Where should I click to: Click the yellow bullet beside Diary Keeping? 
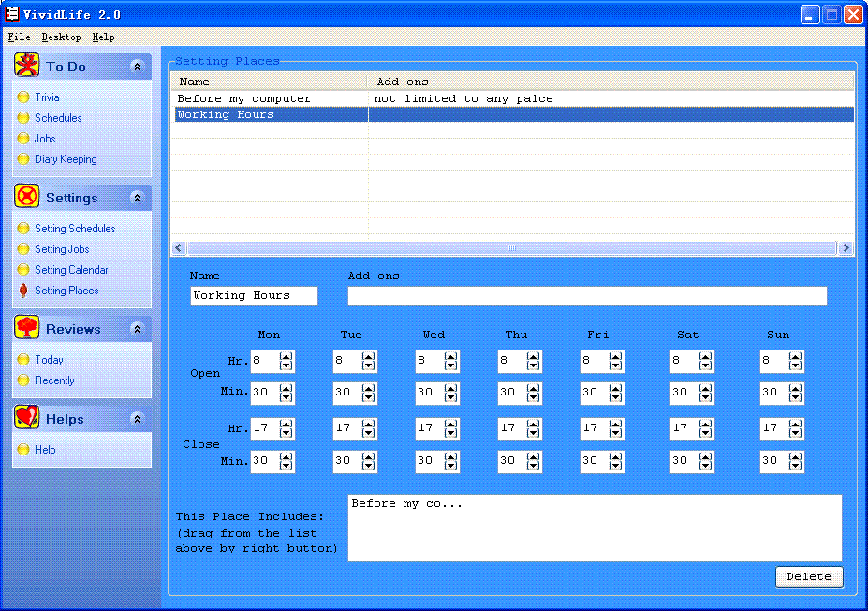(23, 159)
